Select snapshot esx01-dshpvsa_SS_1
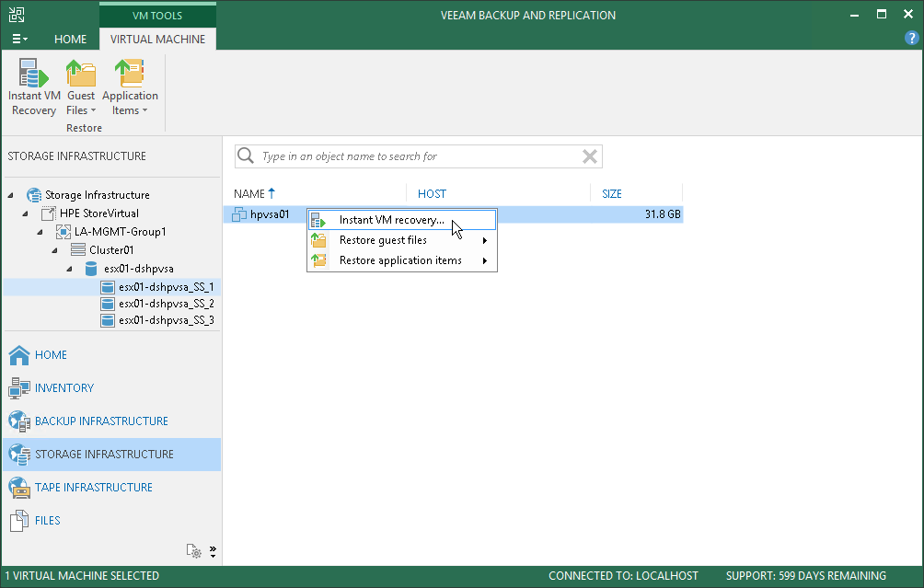This screenshot has width=924, height=588. click(x=167, y=287)
